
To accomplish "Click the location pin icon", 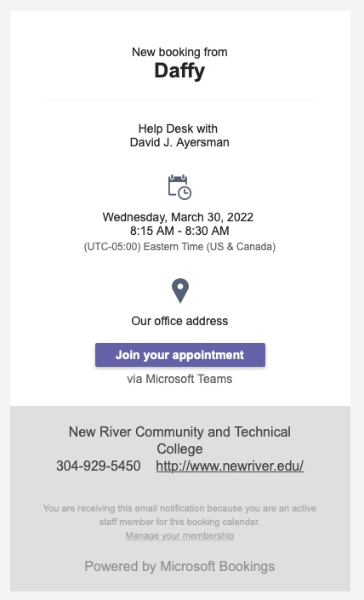I will [x=180, y=291].
